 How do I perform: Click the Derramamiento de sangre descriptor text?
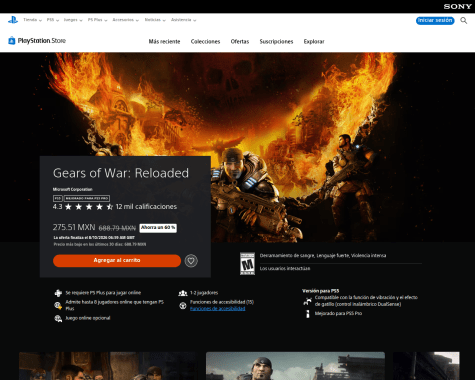click(x=323, y=256)
